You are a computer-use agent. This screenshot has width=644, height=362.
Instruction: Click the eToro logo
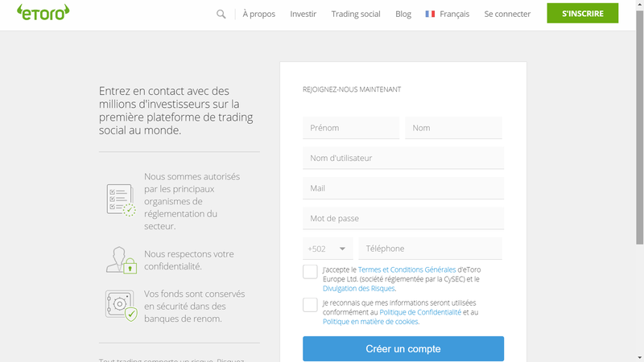[x=43, y=12]
